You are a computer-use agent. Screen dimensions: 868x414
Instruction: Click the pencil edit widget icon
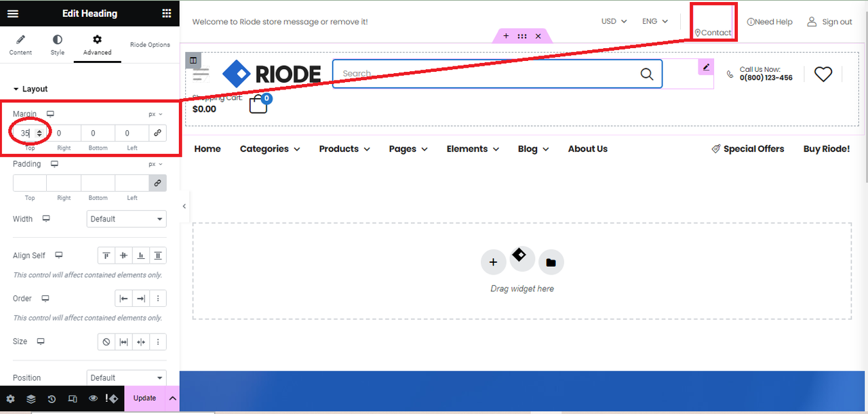coord(706,67)
